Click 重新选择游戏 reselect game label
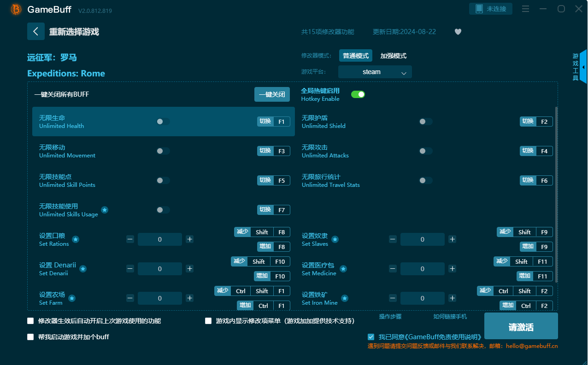 click(x=74, y=32)
